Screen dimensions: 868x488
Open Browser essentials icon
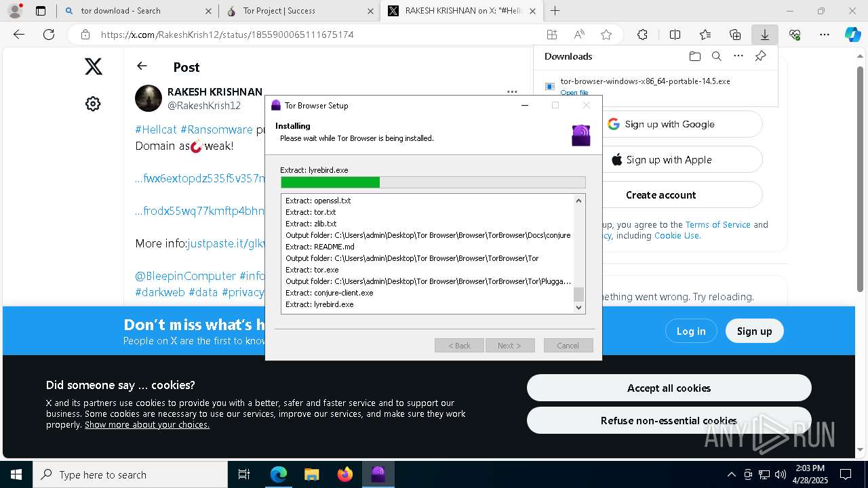795,35
